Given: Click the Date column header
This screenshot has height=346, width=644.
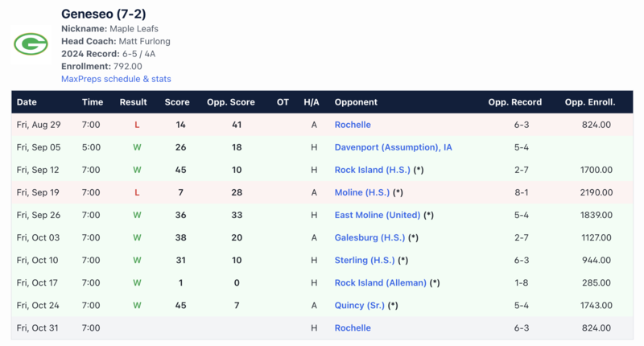Looking at the screenshot, I should pyautogui.click(x=27, y=102).
